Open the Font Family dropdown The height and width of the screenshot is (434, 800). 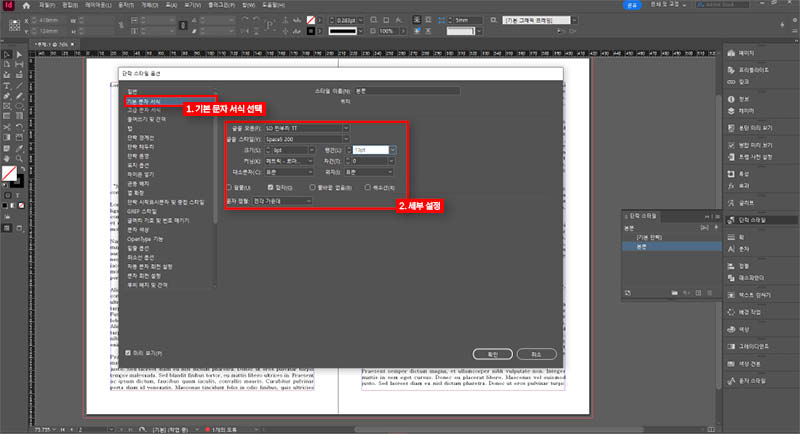[x=307, y=128]
